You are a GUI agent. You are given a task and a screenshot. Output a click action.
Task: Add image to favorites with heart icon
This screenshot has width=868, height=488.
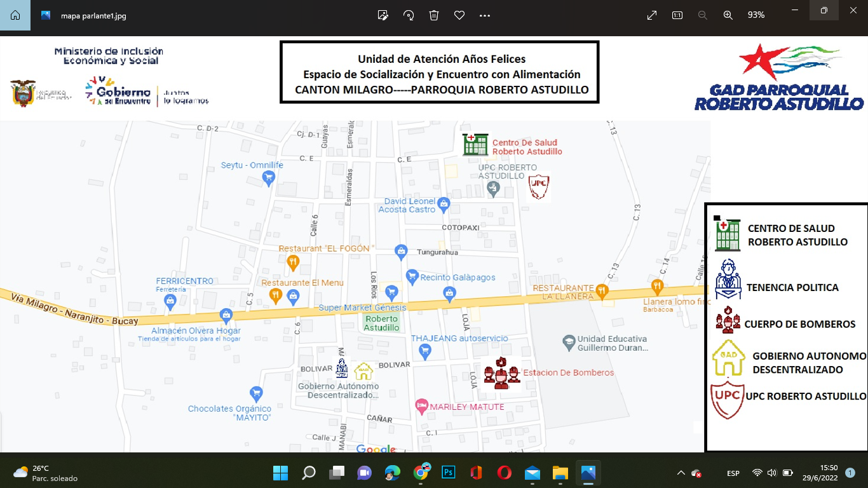tap(459, 15)
